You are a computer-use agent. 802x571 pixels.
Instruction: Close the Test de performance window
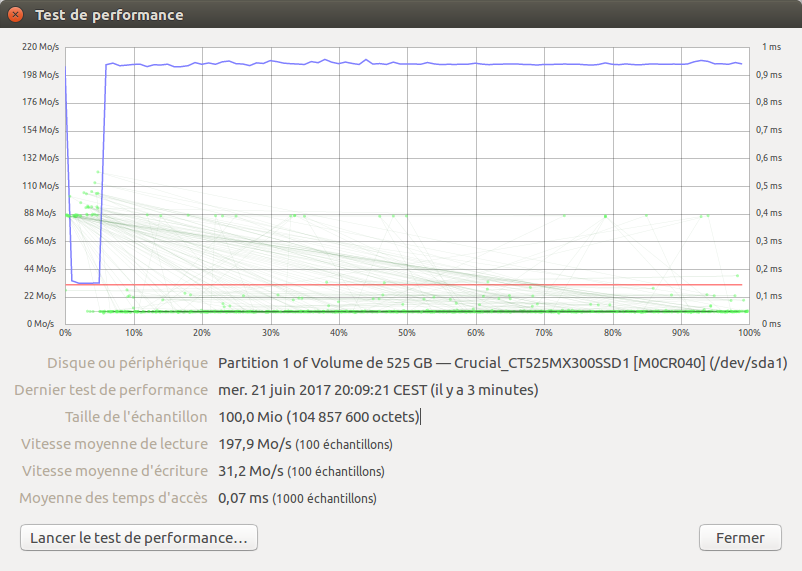[x=15, y=15]
